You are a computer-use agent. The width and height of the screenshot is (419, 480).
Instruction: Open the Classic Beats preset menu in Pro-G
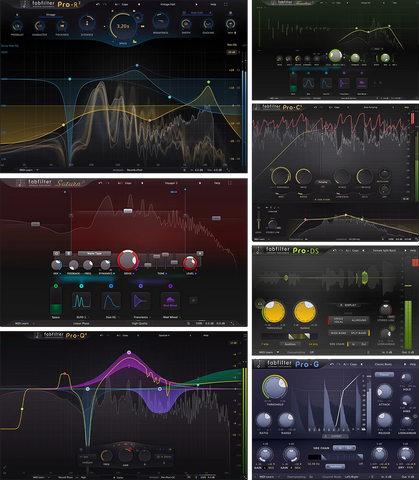click(x=383, y=364)
